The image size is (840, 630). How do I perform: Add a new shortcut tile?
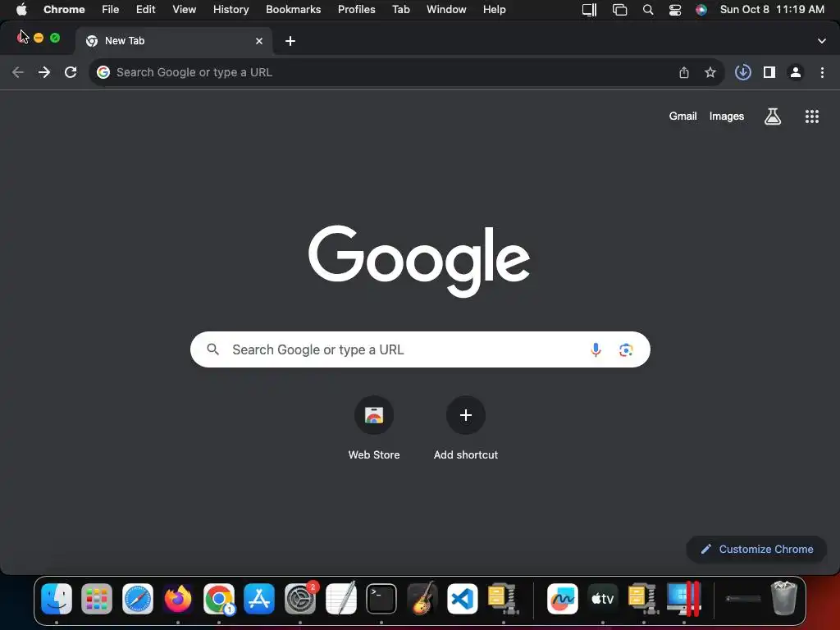tap(466, 427)
